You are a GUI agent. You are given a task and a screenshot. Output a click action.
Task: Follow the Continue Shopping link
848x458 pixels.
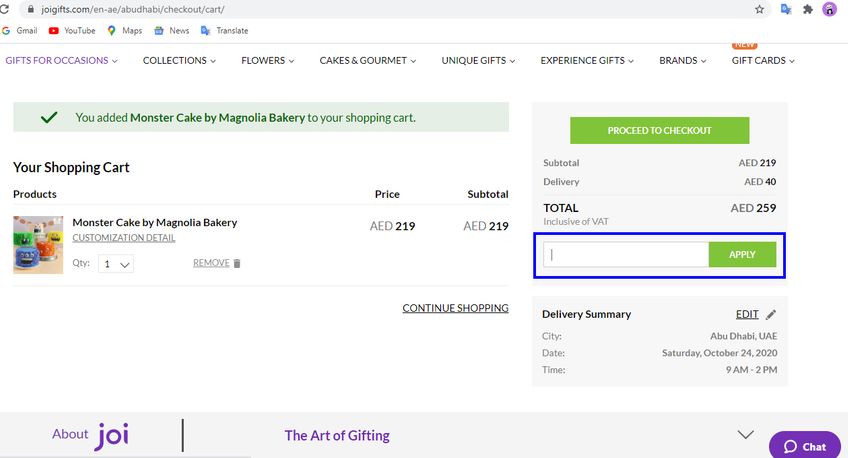click(455, 308)
